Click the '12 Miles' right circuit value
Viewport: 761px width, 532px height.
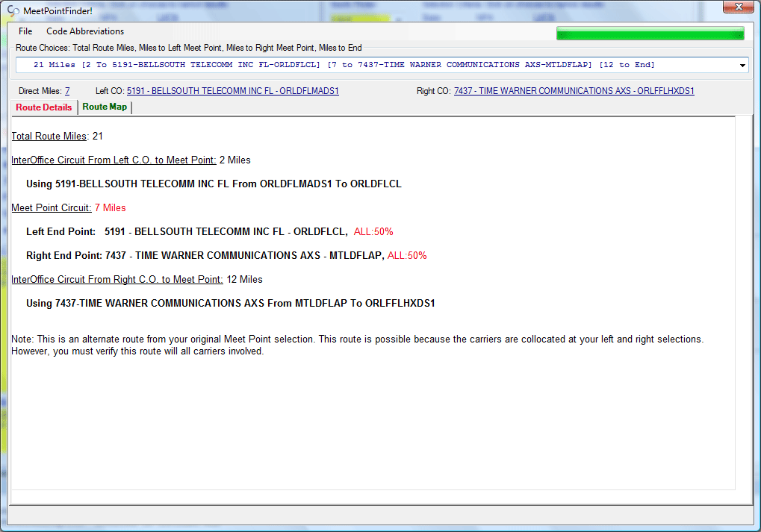[245, 279]
